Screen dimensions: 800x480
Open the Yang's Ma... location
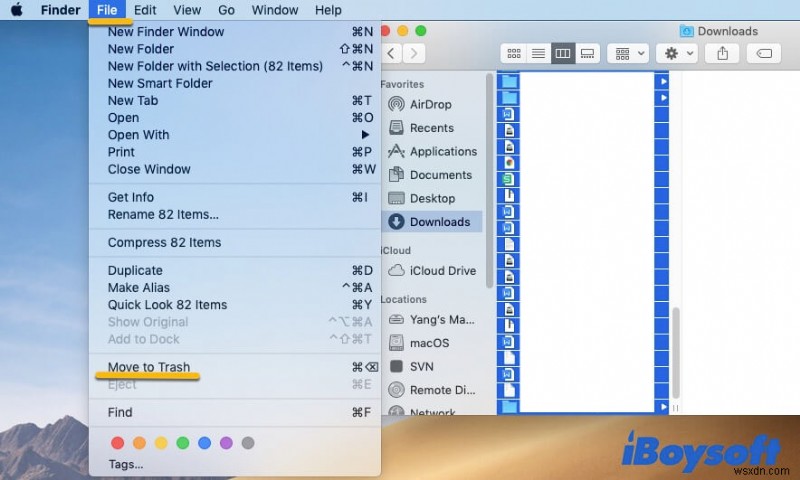tap(432, 320)
